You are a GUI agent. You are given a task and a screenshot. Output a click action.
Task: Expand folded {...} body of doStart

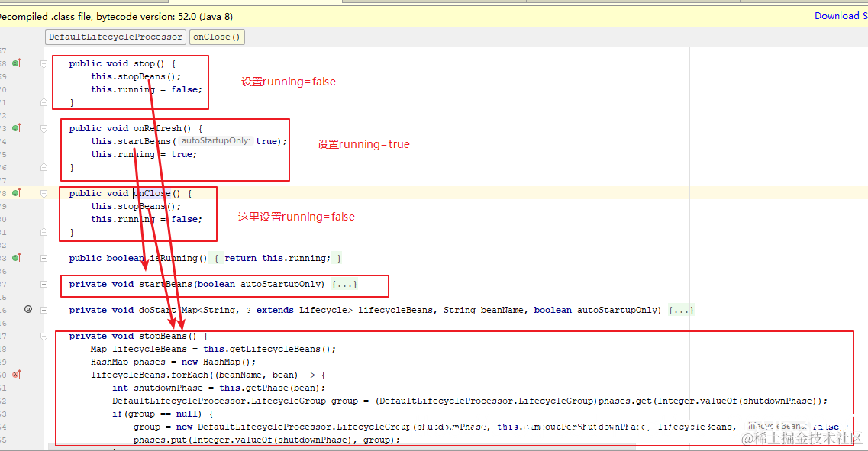click(680, 311)
